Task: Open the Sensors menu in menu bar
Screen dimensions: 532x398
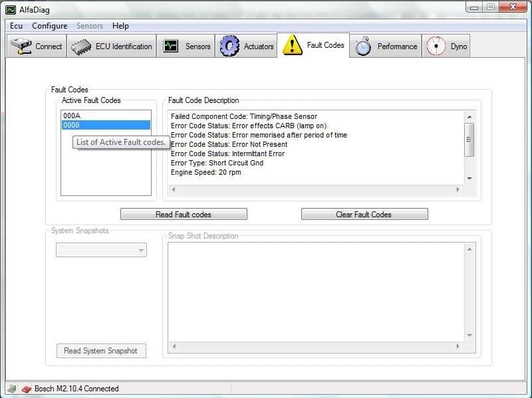Action: 90,26
